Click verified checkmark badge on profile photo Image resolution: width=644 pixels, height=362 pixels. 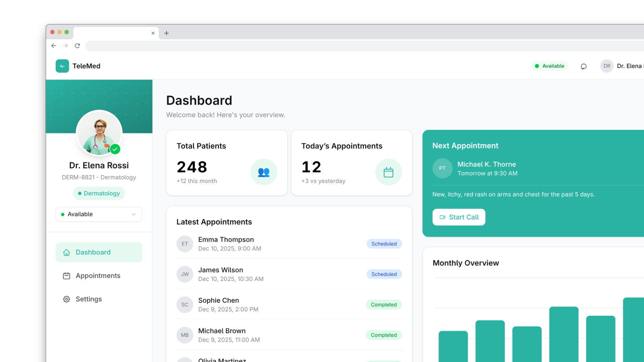coord(115,149)
